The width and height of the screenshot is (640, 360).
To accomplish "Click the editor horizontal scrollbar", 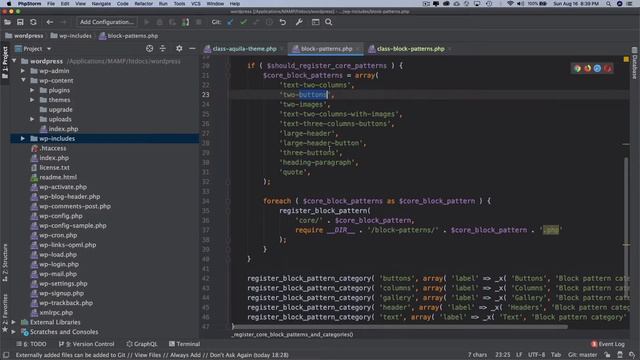I will pos(400,327).
